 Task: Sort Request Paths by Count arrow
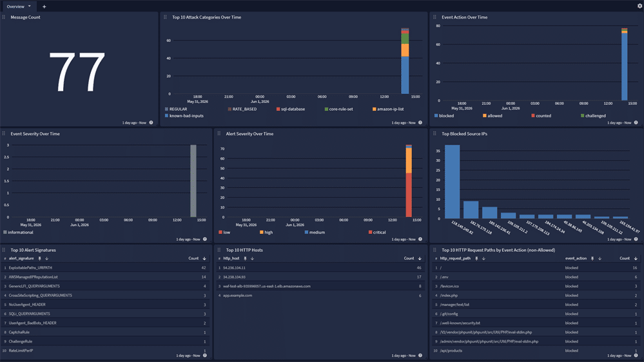636,258
